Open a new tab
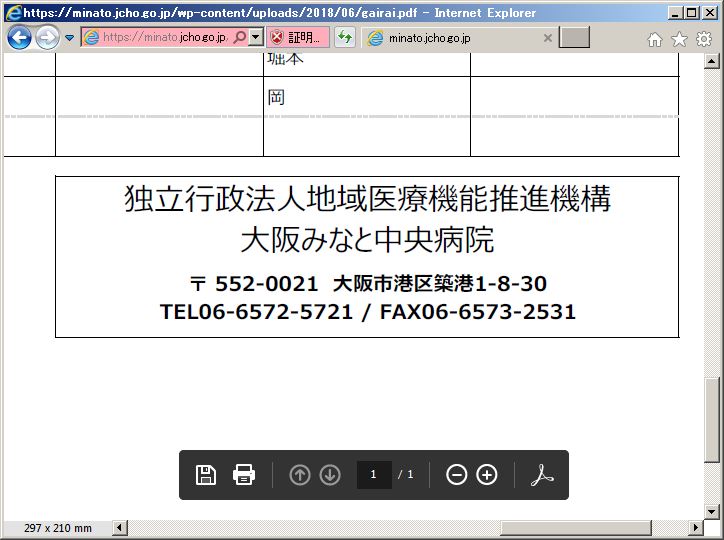The image size is (724, 540). pos(574,37)
